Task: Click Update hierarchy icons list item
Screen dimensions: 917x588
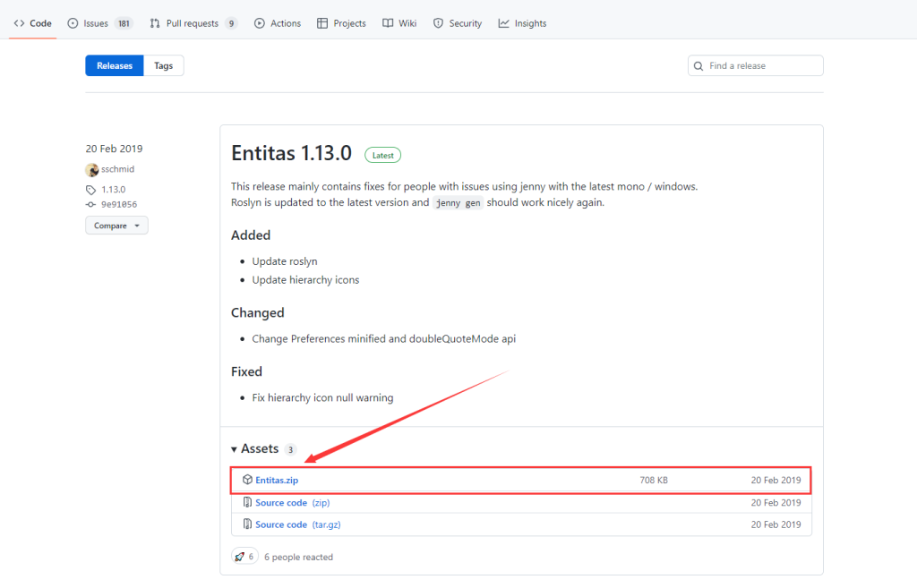Action: (305, 280)
